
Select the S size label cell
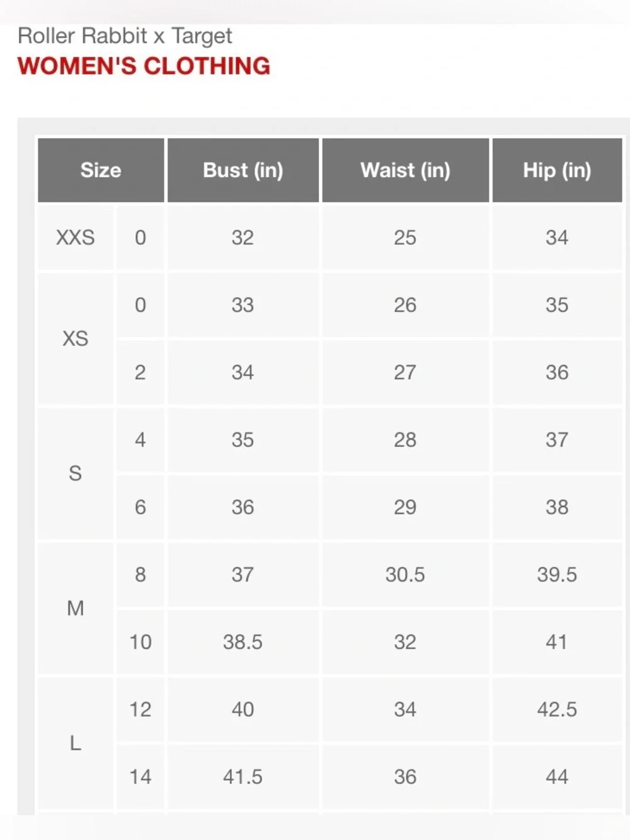[x=76, y=473]
